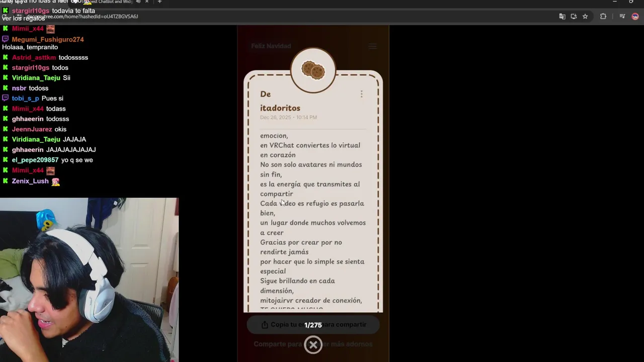Viewport: 644px width, 362px height.
Task: Click the 'yo q se we' chat message
Action: (77, 160)
